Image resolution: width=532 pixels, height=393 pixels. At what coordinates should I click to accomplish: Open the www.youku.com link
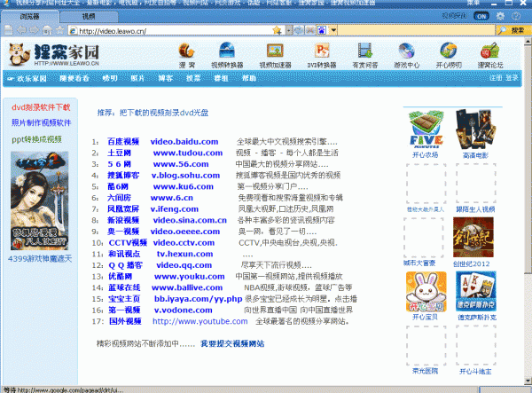pyautogui.click(x=190, y=276)
